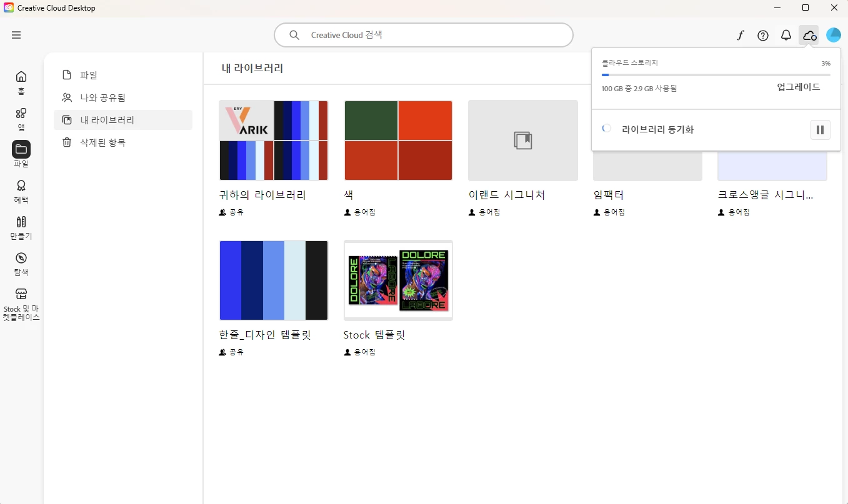Image resolution: width=848 pixels, height=504 pixels.
Task: Focus the Creative Cloud 검색 field
Action: (x=424, y=35)
